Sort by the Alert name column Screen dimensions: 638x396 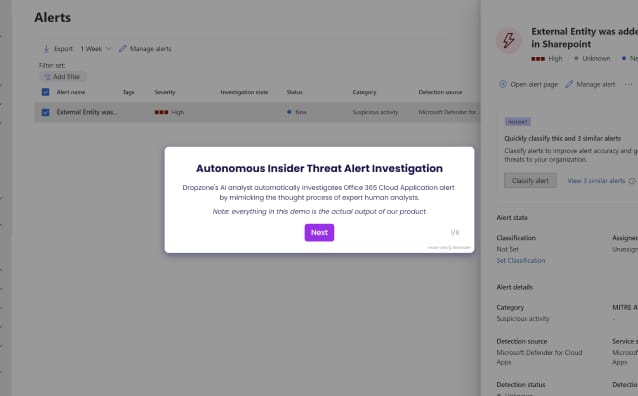click(x=71, y=92)
